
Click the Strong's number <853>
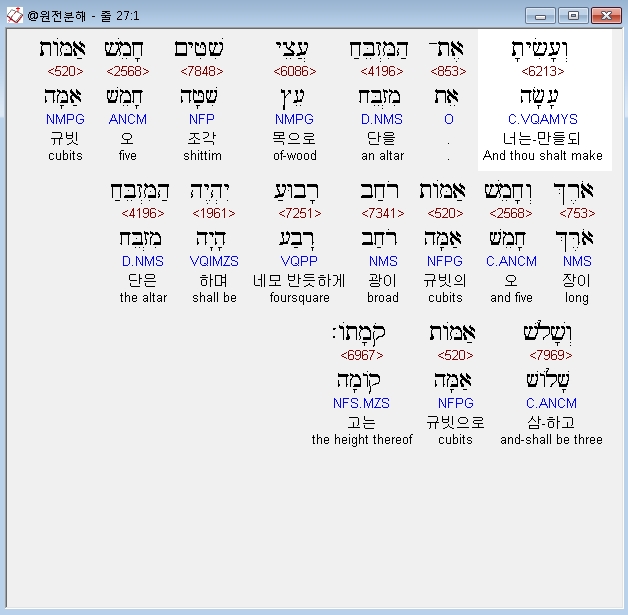[x=448, y=71]
